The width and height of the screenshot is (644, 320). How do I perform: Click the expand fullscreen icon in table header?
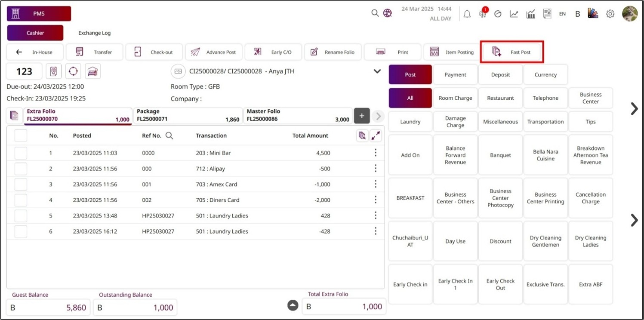(x=376, y=135)
